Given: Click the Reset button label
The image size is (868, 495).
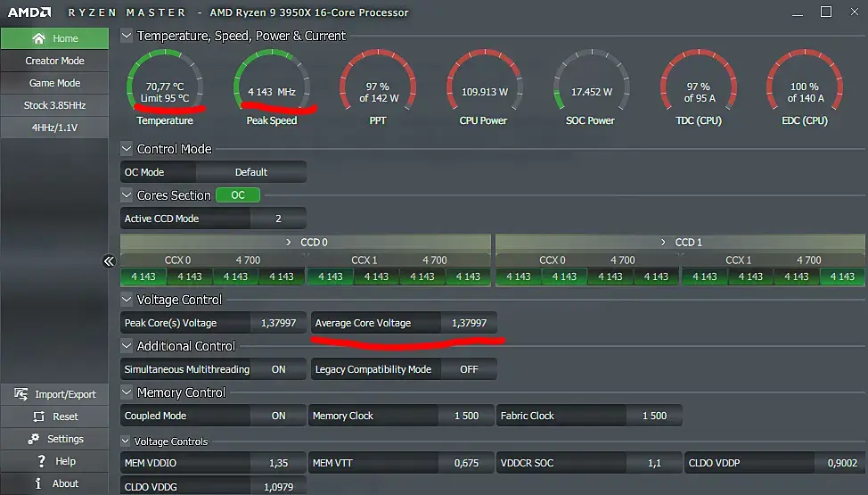Looking at the screenshot, I should [x=65, y=417].
